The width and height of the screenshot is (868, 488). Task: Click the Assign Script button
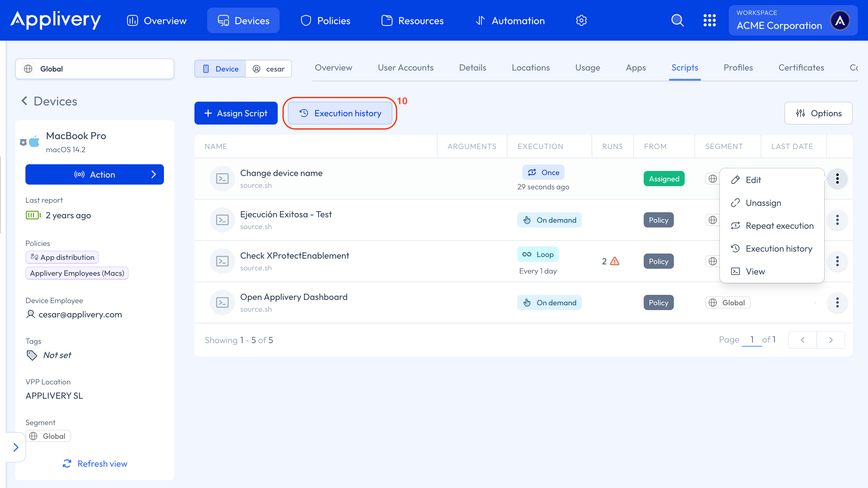pos(236,113)
